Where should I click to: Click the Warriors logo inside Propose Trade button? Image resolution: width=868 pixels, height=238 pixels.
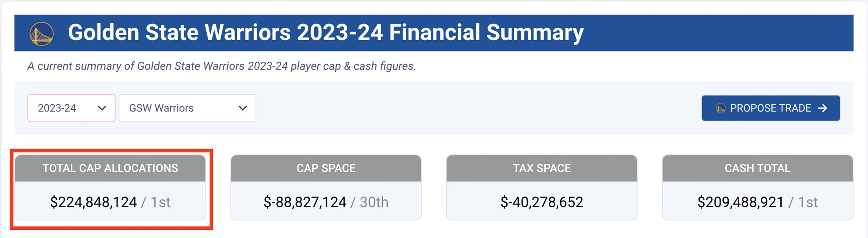pyautogui.click(x=721, y=108)
